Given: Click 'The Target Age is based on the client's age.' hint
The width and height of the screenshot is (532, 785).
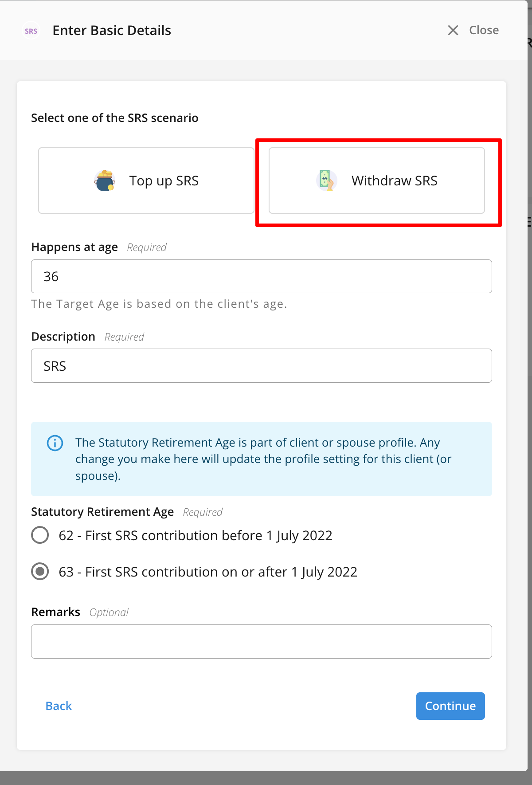Looking at the screenshot, I should click(x=159, y=304).
